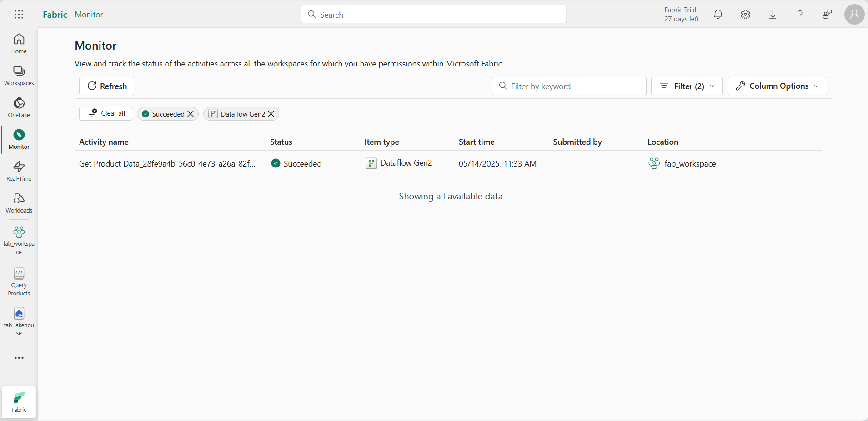Viewport: 868px width, 421px height.
Task: Sort by Start time column header
Action: coord(476,142)
